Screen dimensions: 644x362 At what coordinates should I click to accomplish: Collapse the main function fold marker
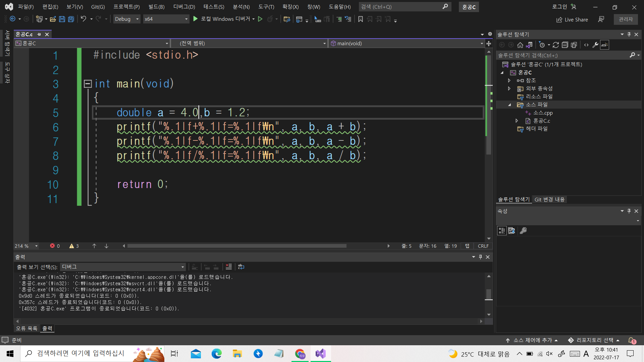pos(88,84)
